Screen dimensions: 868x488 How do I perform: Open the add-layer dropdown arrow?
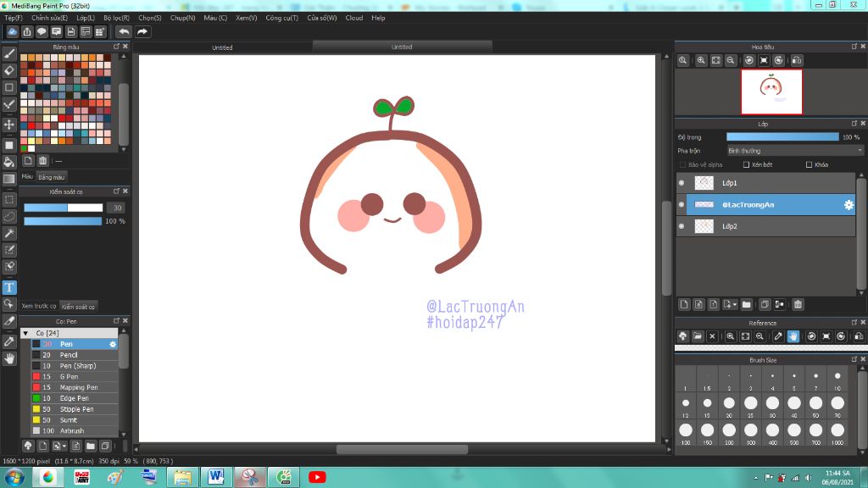[x=735, y=304]
